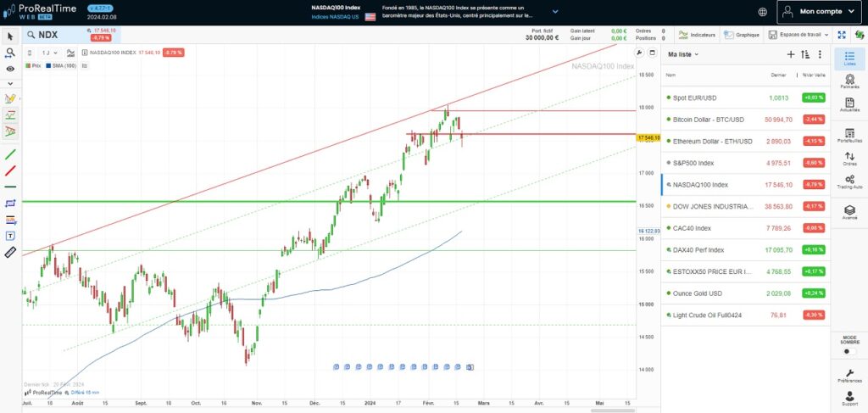Expand the left toolbar chevron below the eye
Screen dimensions: 868x413
tap(10, 83)
